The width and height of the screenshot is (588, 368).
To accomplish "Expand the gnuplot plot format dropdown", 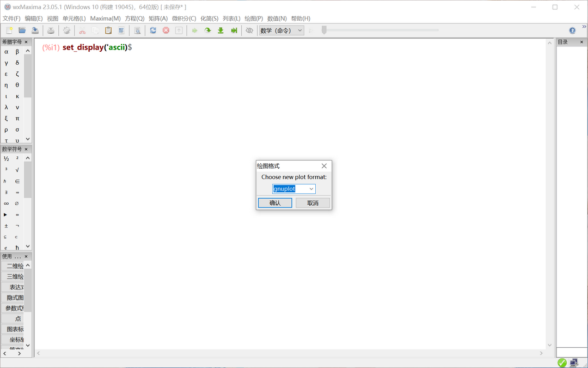I will coord(311,189).
